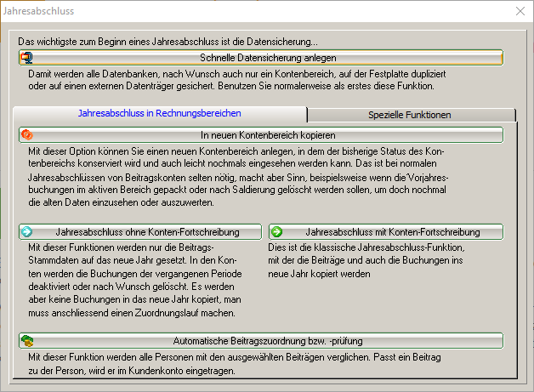Click the icon beside Automatische Beitragszuordnung

pos(26,341)
